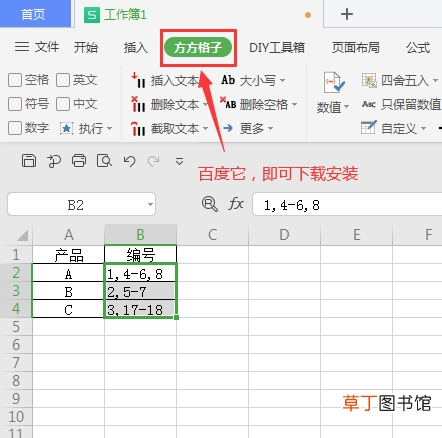Click cell containing 2,5-7
The image size is (442, 438).
(x=140, y=291)
